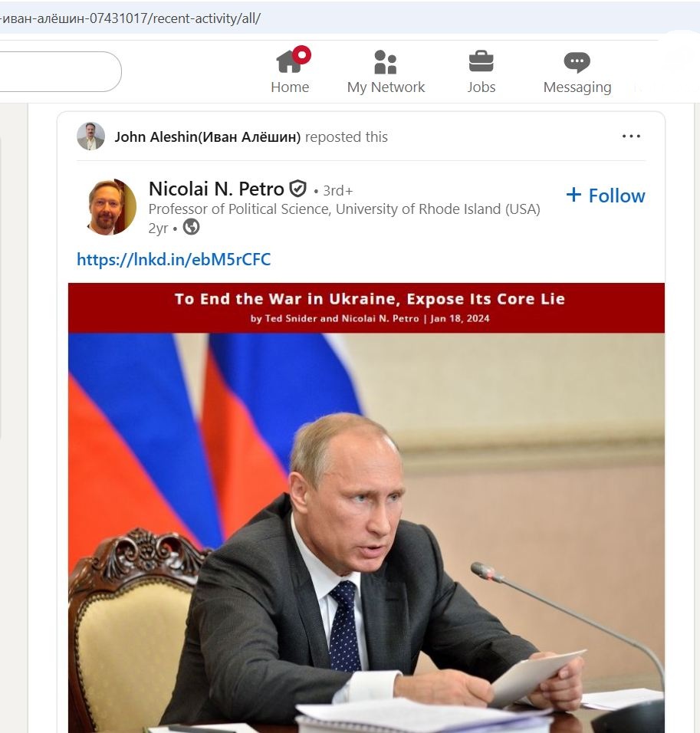Open the My Network people icon

click(x=386, y=62)
